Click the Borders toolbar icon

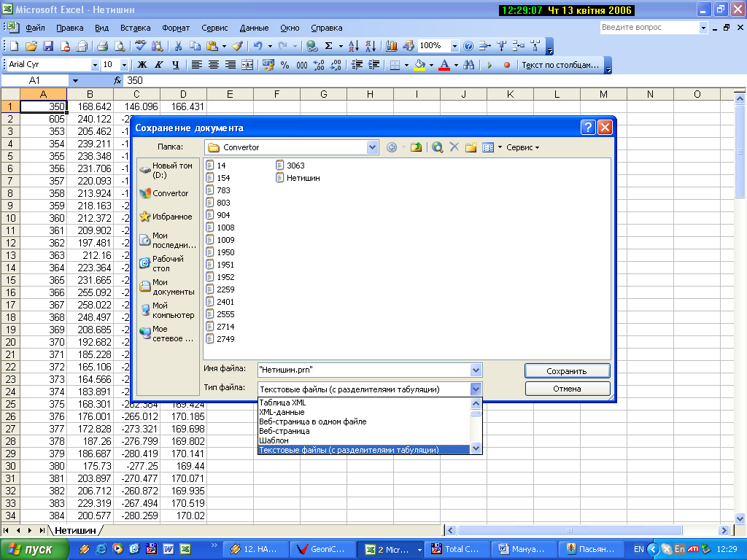tap(395, 65)
